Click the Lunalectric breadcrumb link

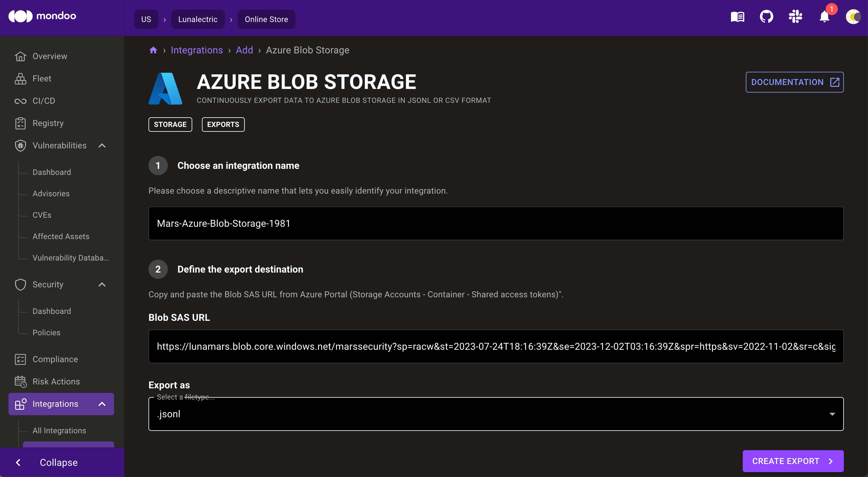197,19
